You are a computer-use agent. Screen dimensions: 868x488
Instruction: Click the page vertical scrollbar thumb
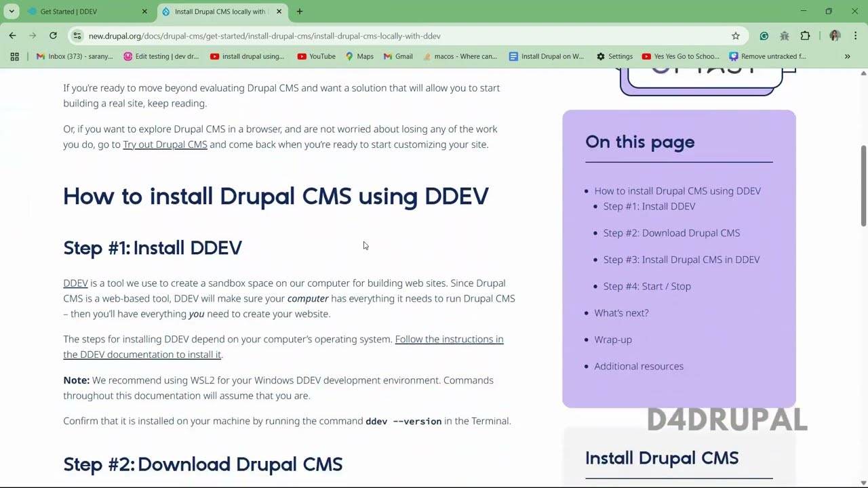click(x=863, y=186)
